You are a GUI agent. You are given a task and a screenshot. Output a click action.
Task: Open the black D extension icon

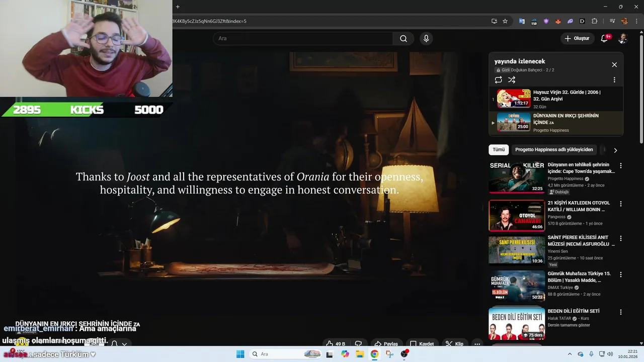point(582,21)
